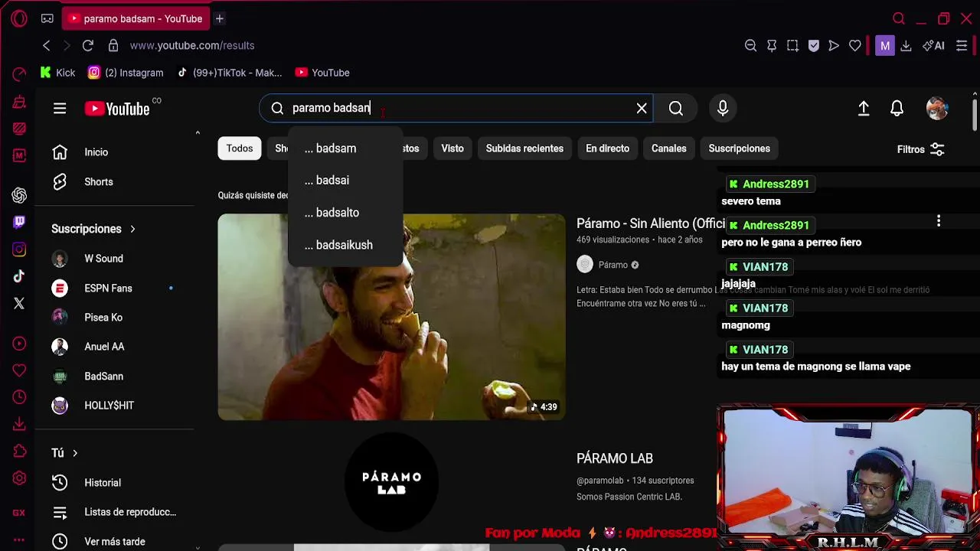Image resolution: width=980 pixels, height=551 pixels.
Task: Open Instagram in Opera sidebar
Action: point(19,249)
